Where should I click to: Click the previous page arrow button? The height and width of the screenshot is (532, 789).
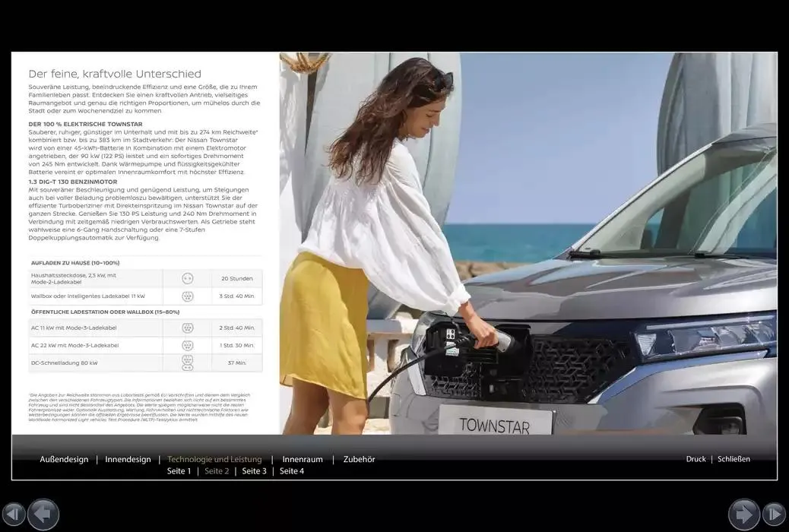click(x=43, y=515)
